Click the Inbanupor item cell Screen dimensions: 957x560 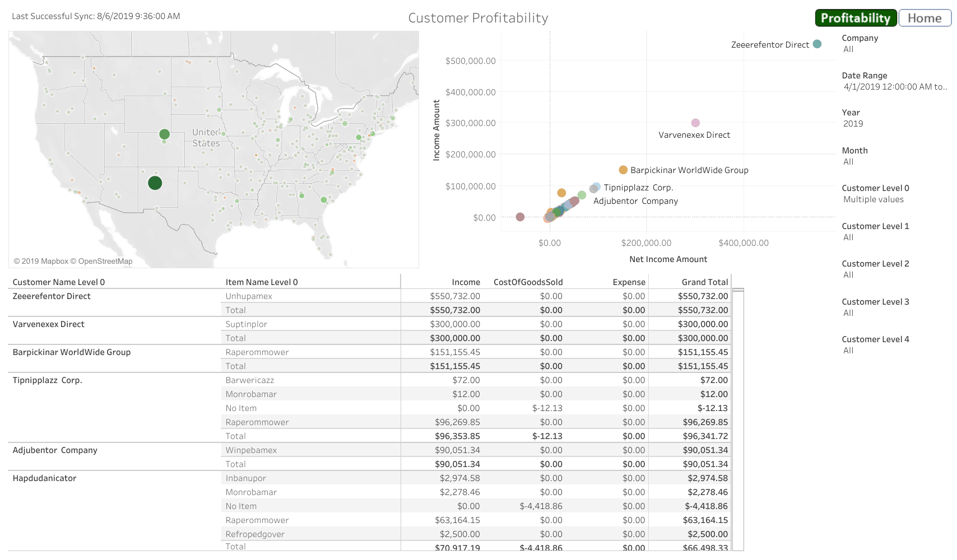pos(246,478)
